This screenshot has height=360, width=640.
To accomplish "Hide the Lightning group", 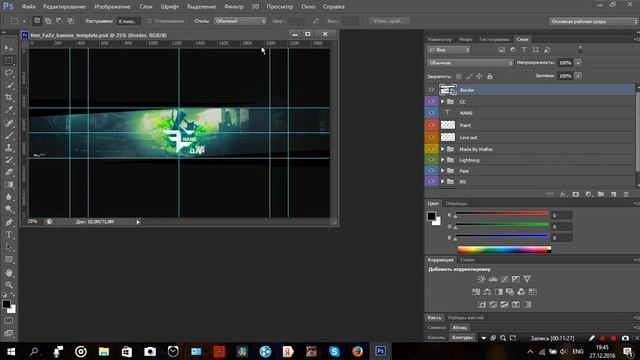I will click(x=431, y=160).
